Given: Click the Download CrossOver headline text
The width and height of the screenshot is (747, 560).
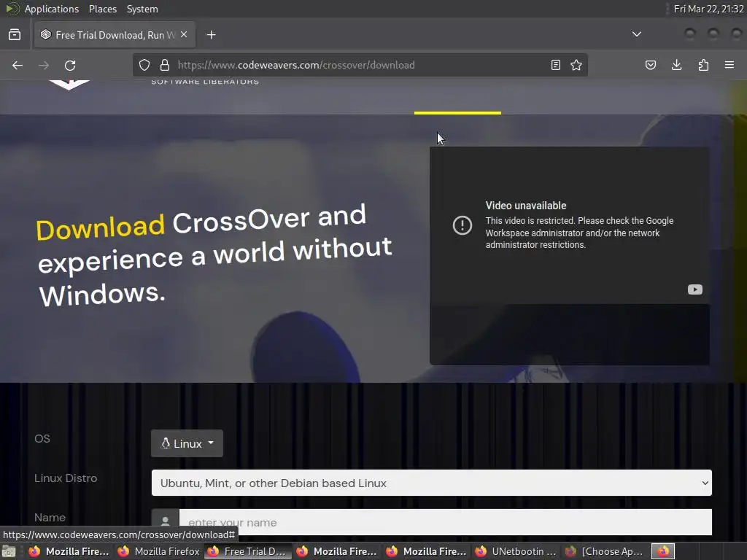Looking at the screenshot, I should point(215,256).
